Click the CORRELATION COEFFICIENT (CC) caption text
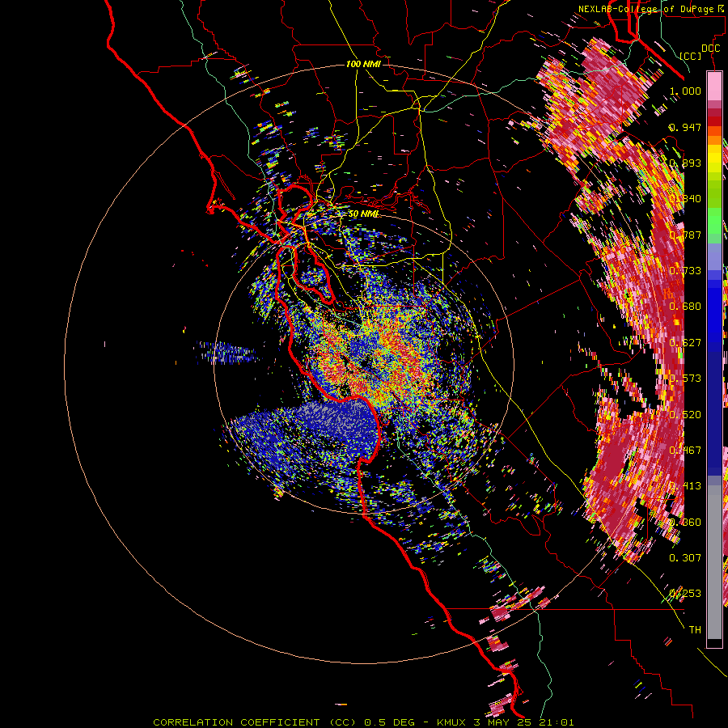This screenshot has height=728, width=728. [x=255, y=722]
